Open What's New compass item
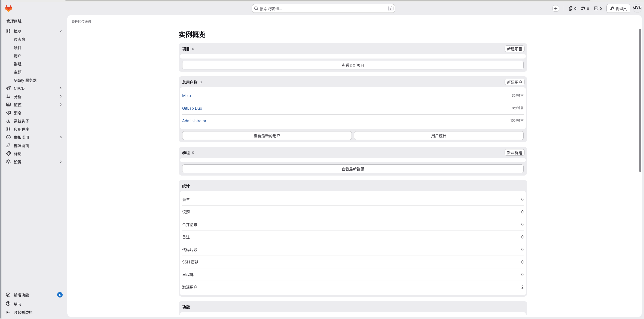This screenshot has height=319, width=644. pos(21,295)
